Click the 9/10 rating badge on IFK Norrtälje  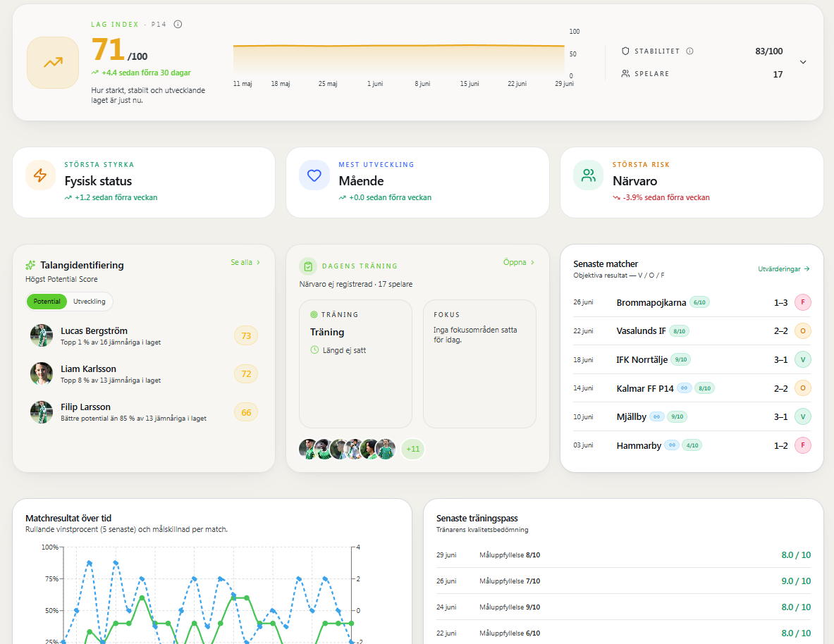coord(681,359)
